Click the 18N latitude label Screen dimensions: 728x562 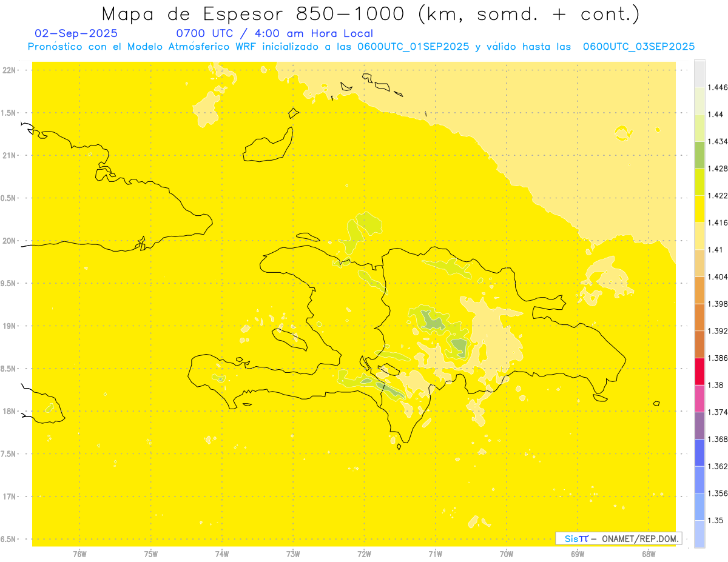coord(9,412)
